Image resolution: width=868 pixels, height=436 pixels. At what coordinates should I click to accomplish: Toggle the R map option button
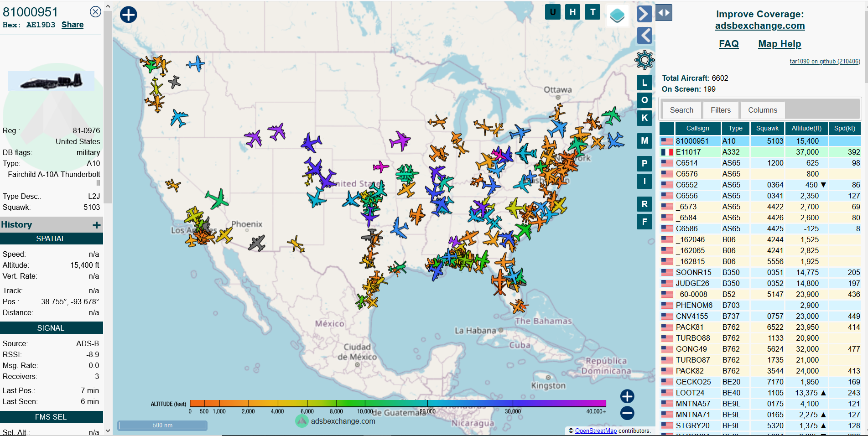(645, 204)
